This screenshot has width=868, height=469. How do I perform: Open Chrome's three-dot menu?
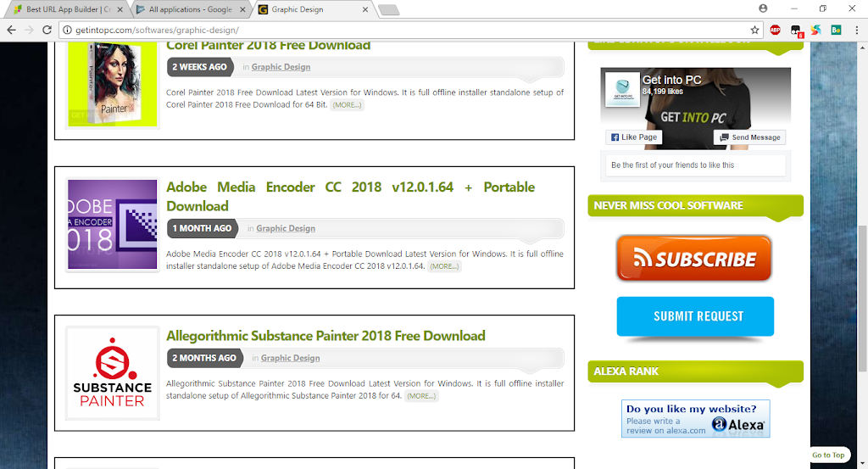point(854,30)
